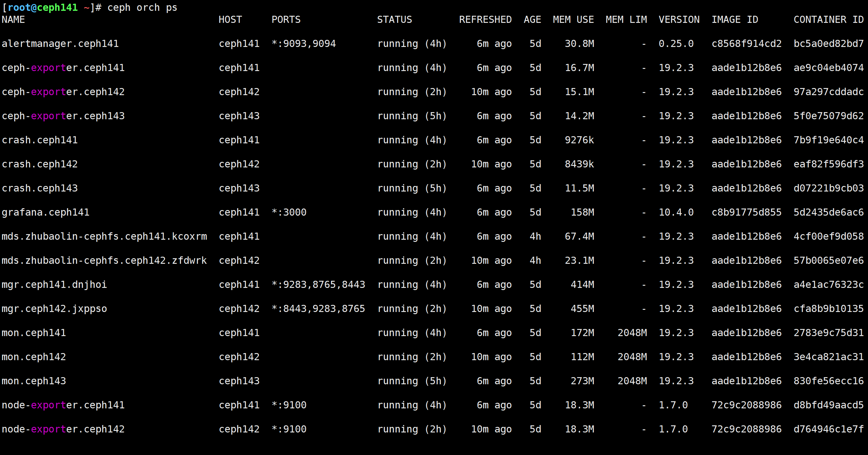Click grafana port *:3000
The width and height of the screenshot is (868, 455).
pyautogui.click(x=289, y=212)
